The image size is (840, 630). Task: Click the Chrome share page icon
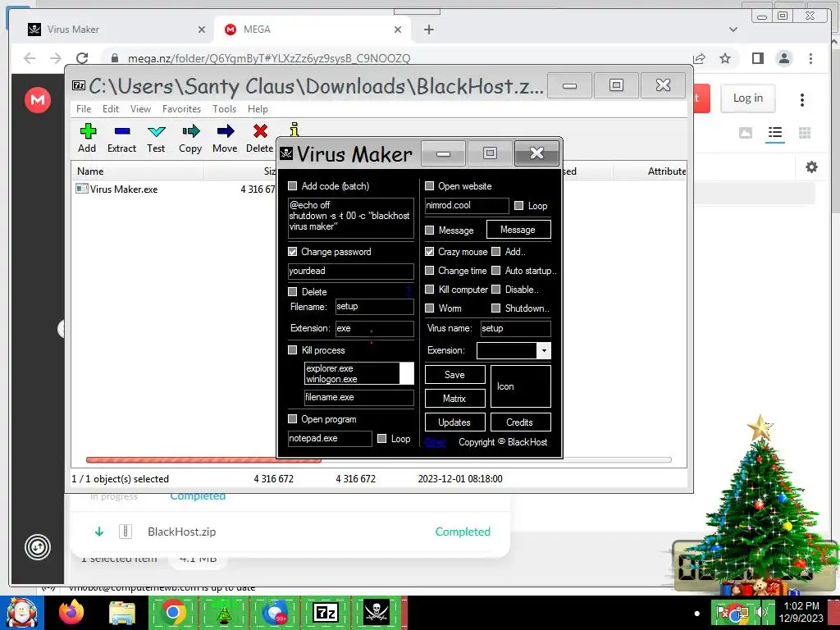click(699, 58)
